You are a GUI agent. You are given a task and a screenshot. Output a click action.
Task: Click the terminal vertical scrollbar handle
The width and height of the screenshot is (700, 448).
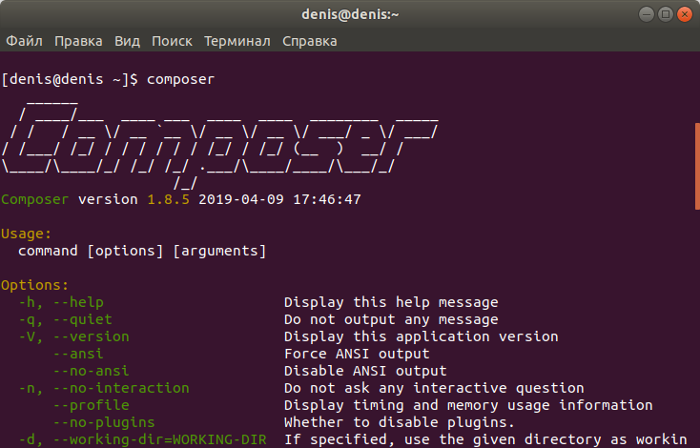(x=697, y=166)
